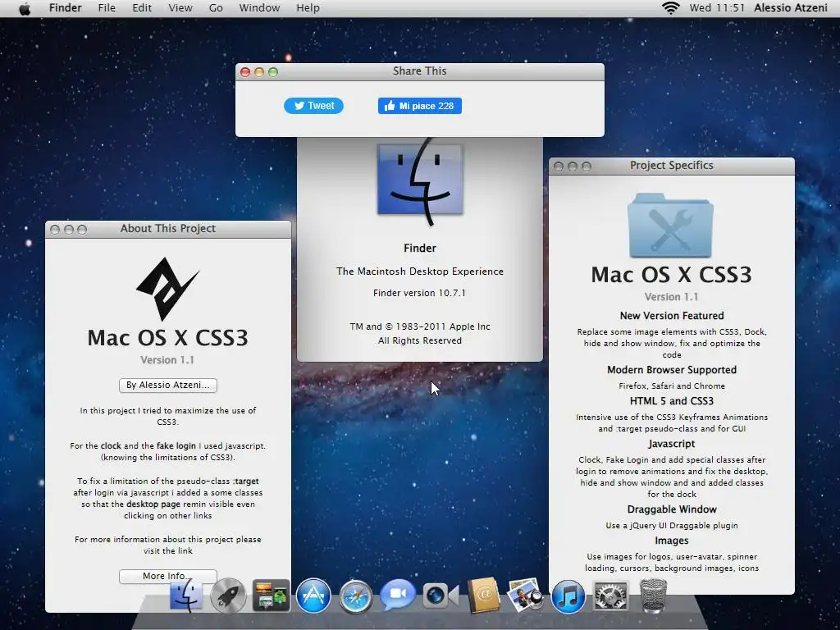This screenshot has width=840, height=630.
Task: Close the About This Project window
Action: (55, 230)
